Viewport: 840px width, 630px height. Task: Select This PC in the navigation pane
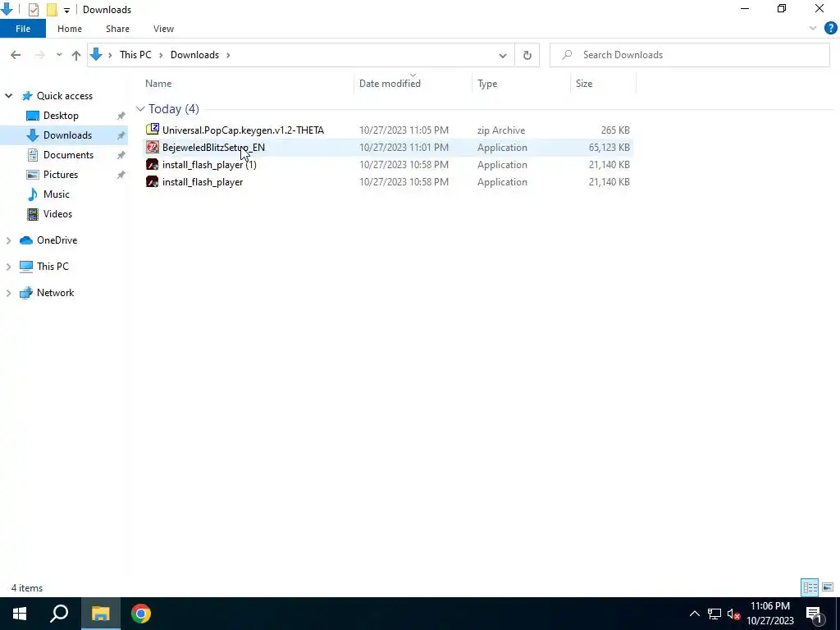tap(52, 267)
